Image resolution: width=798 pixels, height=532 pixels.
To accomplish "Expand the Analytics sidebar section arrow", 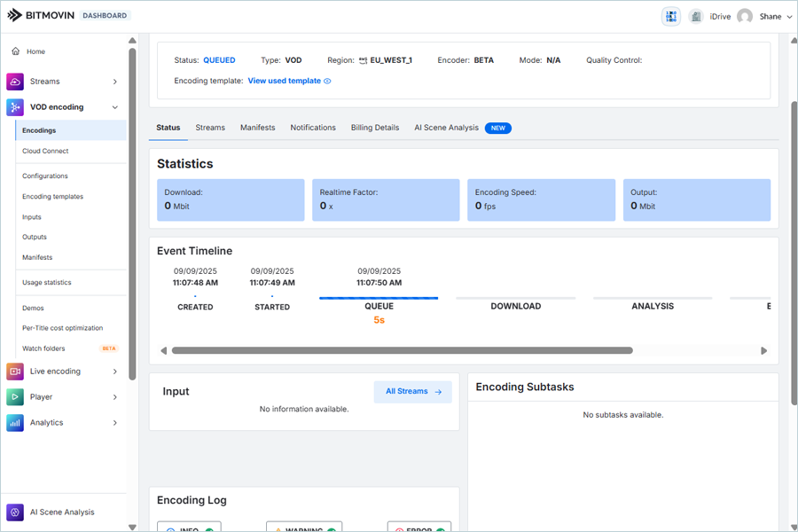I will pos(115,423).
